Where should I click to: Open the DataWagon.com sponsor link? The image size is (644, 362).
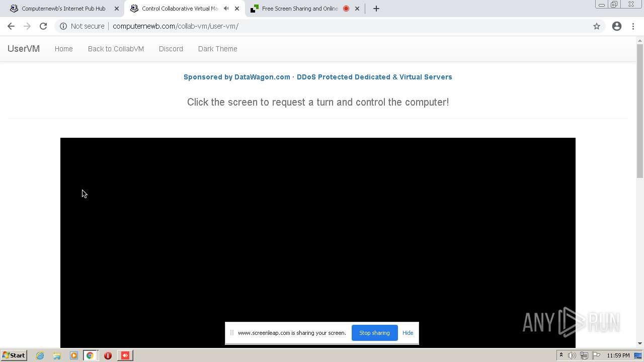[318, 77]
